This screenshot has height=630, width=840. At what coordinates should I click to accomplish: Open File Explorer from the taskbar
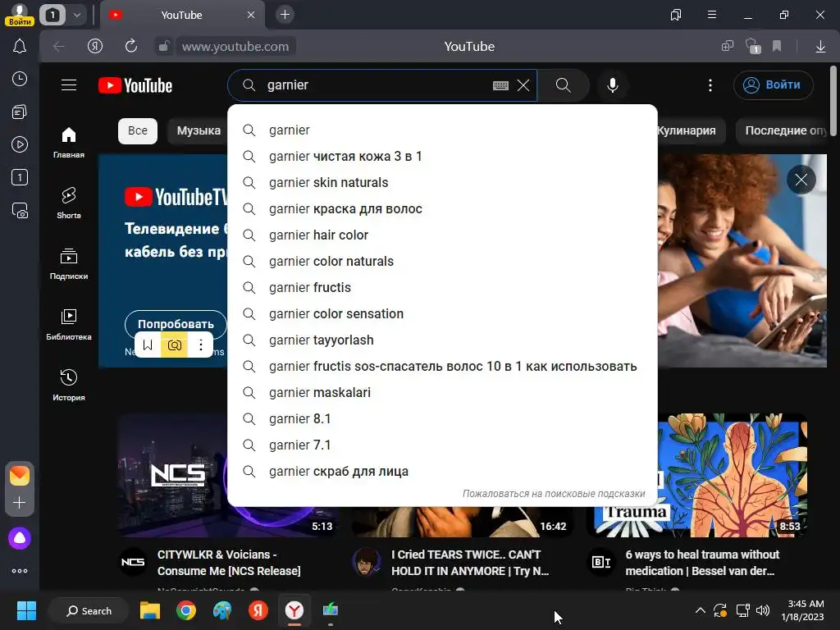[x=150, y=610]
